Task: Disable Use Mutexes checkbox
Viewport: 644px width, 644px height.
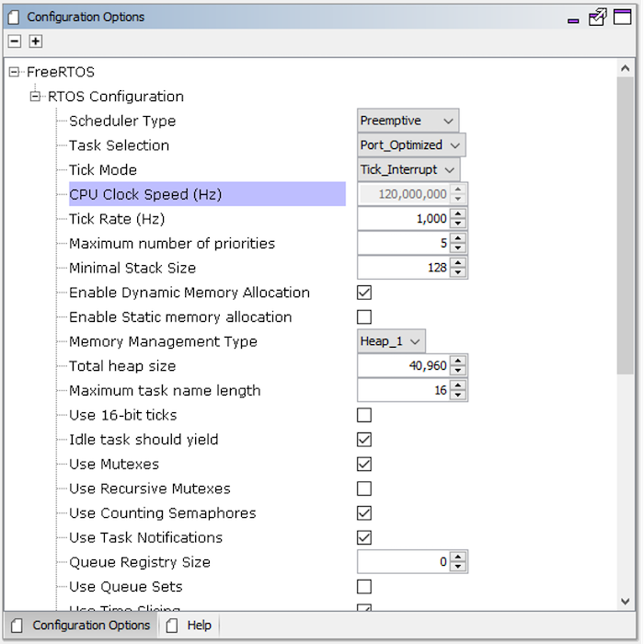Action: point(364,464)
